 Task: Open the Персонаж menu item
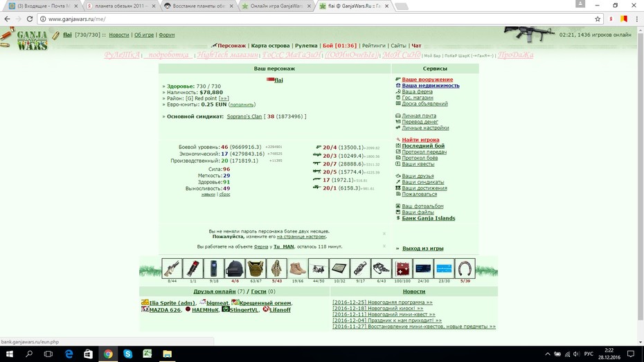[231, 46]
